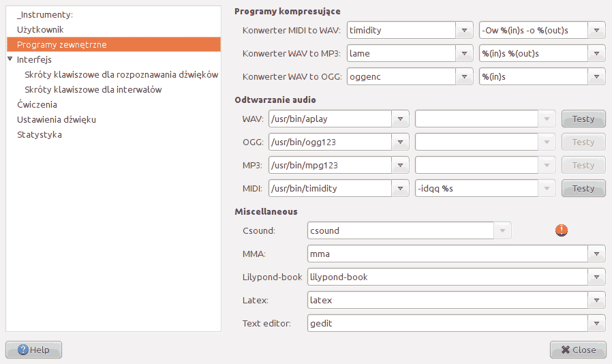The image size is (612, 364).
Task: Test the WAV audio player
Action: (x=583, y=119)
